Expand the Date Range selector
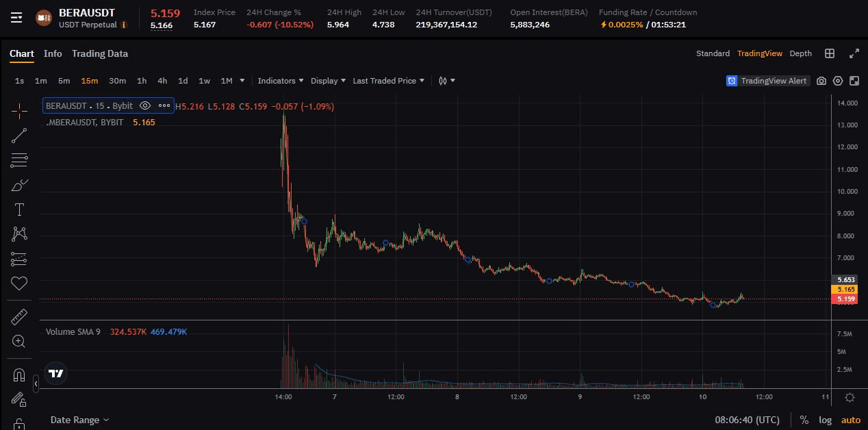The width and height of the screenshot is (868, 430). (79, 420)
